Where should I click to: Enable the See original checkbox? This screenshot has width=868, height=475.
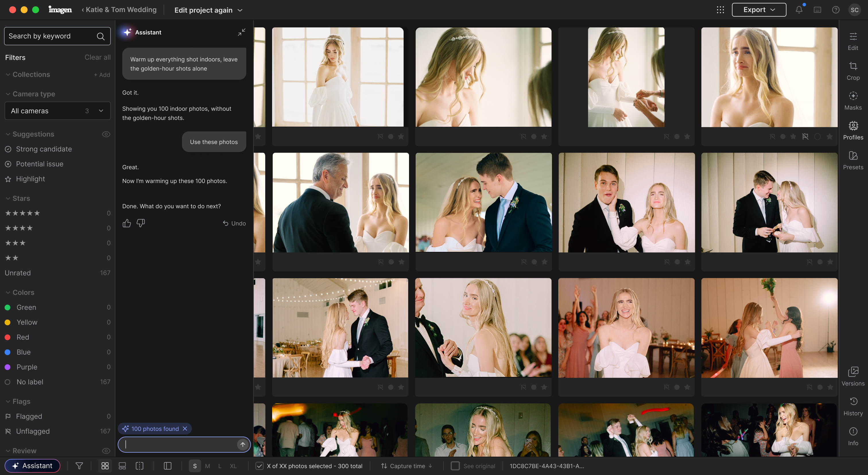[x=455, y=466]
